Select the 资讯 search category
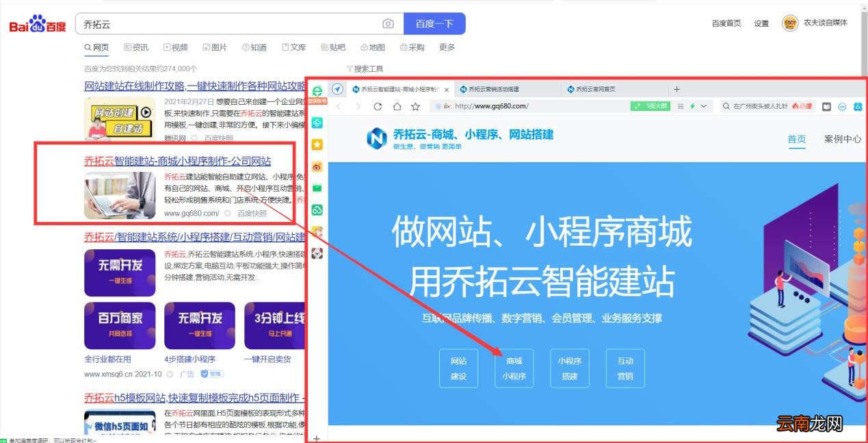This screenshot has height=443, width=868. pos(136,47)
